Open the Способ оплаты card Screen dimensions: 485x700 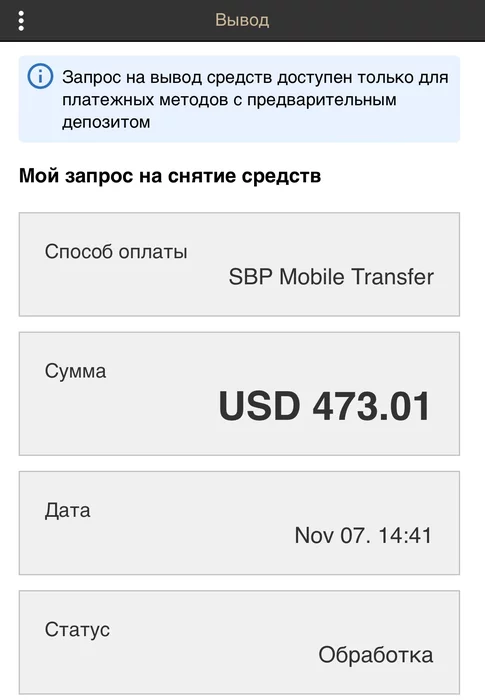pyautogui.click(x=239, y=264)
